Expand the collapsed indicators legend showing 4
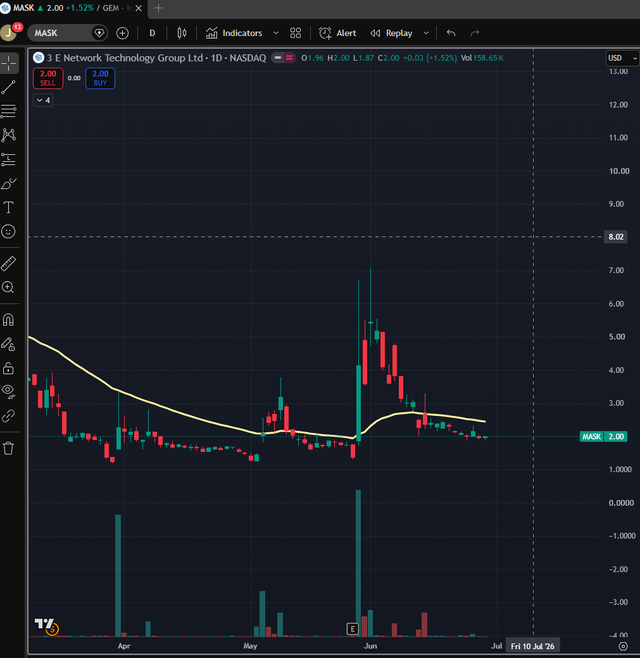Viewport: 640px width, 658px height. coord(43,100)
